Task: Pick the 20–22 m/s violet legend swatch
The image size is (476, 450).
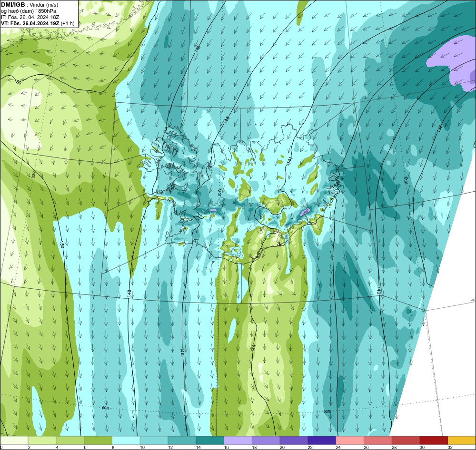Action: pos(294,440)
